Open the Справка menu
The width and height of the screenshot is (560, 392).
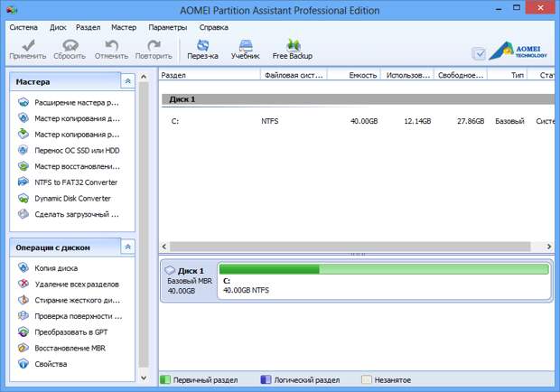click(x=213, y=27)
